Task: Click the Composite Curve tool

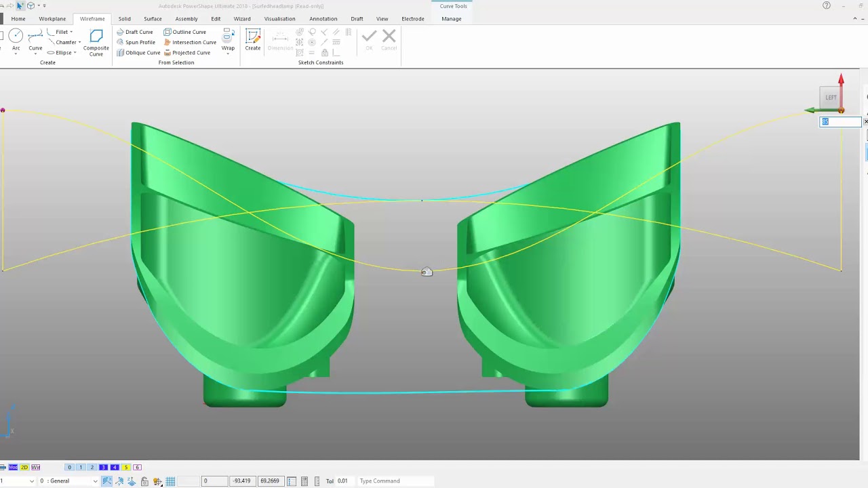Action: [96, 42]
